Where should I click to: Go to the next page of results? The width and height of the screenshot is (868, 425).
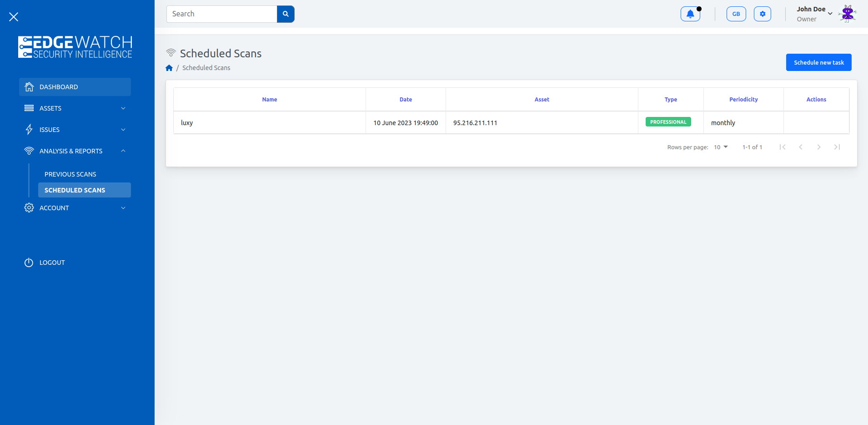point(819,147)
